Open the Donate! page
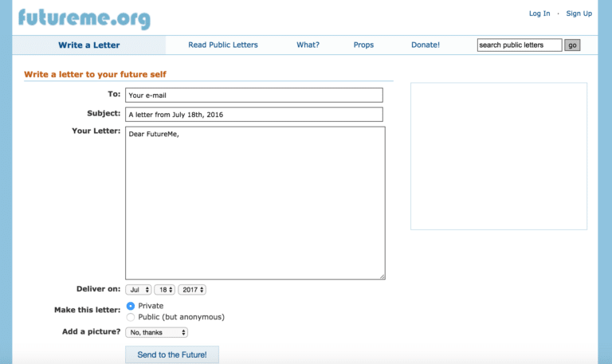The height and width of the screenshot is (364, 612). click(425, 45)
